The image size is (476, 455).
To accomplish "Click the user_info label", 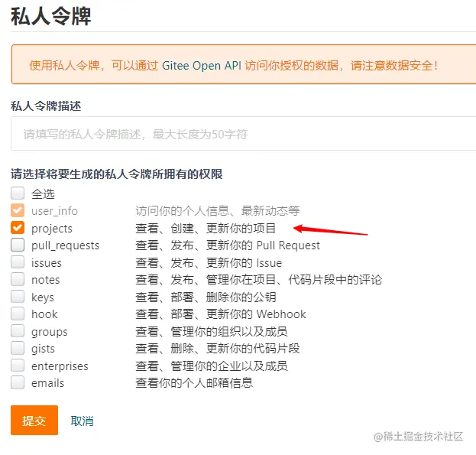I will pos(55,211).
